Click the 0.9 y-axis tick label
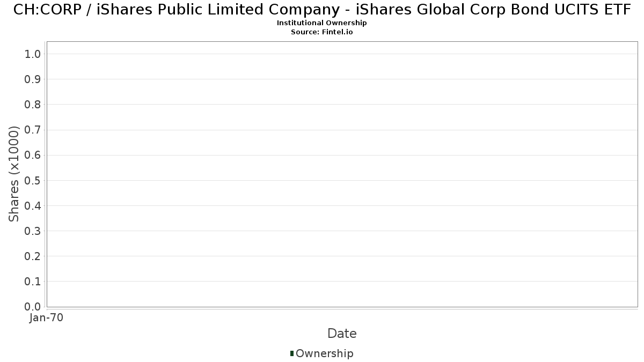Viewport: 644px width, 362px height. point(33,79)
